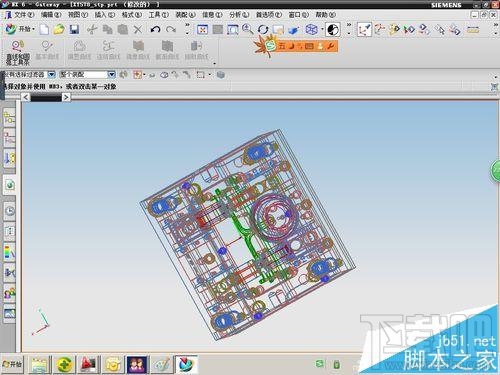The height and width of the screenshot is (375, 500).
Task: Activate the Zoom magnifier tool
Action: [248, 29]
